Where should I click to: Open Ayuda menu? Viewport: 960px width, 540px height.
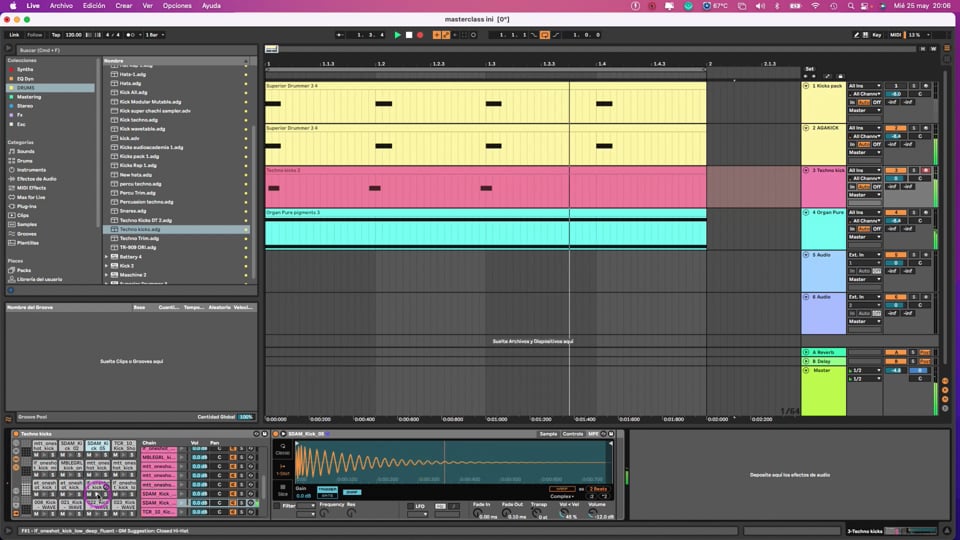click(211, 6)
